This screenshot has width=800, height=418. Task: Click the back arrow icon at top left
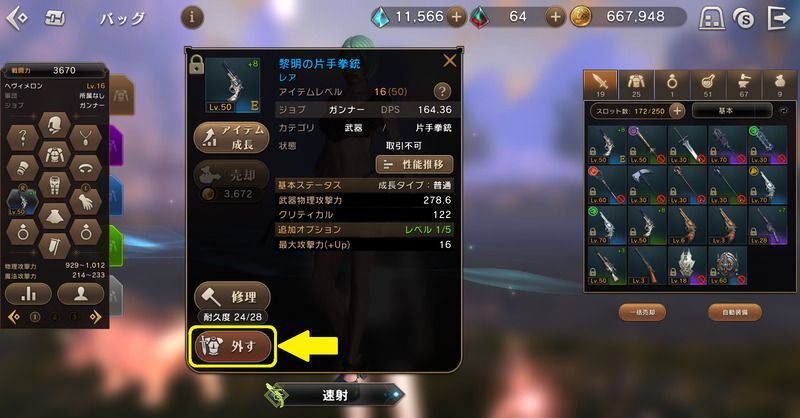click(17, 18)
